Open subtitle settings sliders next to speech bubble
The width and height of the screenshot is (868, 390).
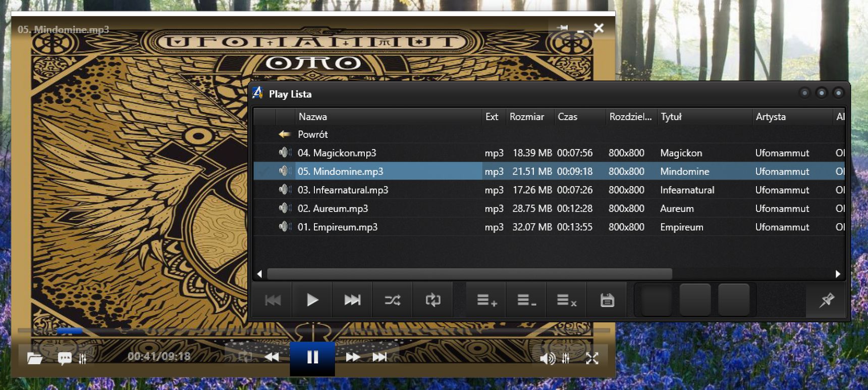83,359
